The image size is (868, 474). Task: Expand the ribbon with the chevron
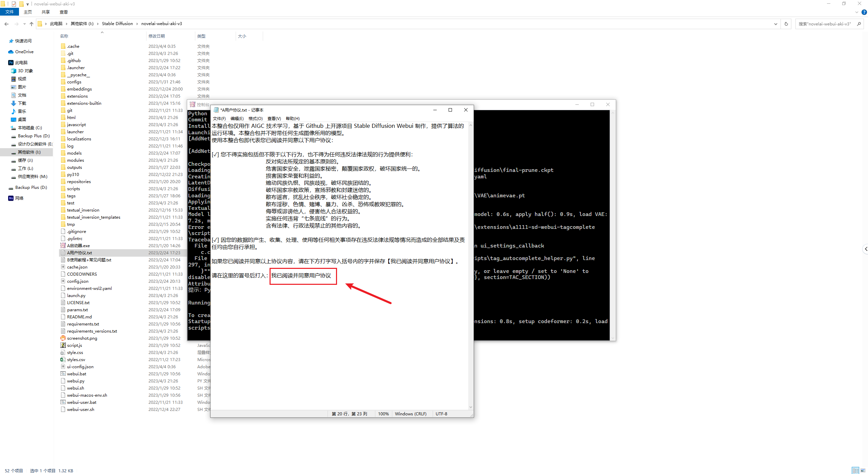tap(857, 12)
